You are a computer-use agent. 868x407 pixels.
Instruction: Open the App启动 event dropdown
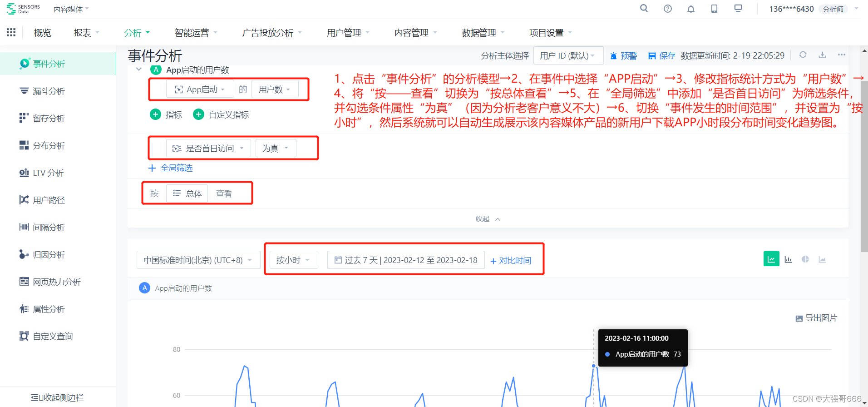(200, 89)
